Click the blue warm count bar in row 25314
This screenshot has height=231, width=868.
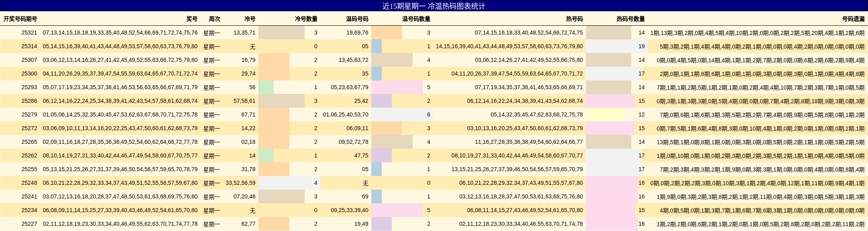click(x=377, y=46)
